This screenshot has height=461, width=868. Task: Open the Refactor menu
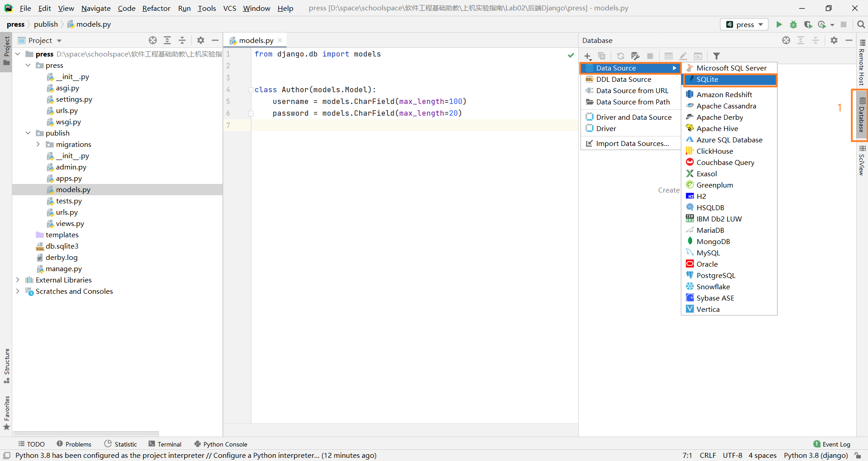[x=156, y=8]
